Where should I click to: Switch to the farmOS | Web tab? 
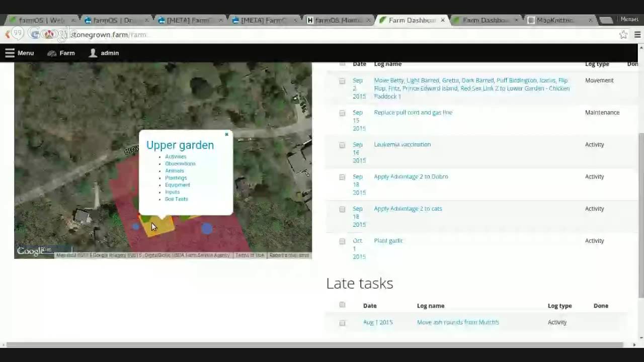[41, 21]
